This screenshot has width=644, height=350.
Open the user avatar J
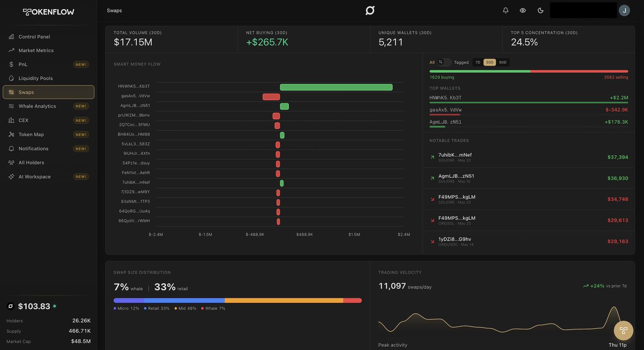tap(624, 10)
